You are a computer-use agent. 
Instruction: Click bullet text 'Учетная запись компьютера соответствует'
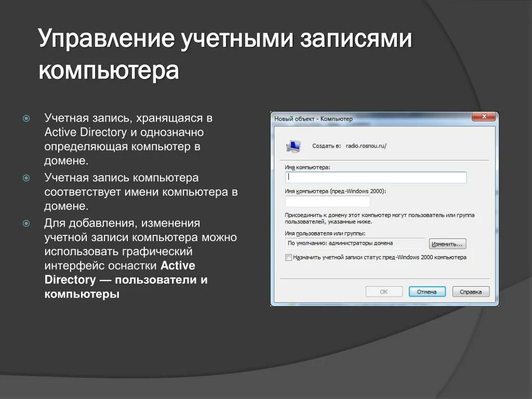[x=122, y=184]
